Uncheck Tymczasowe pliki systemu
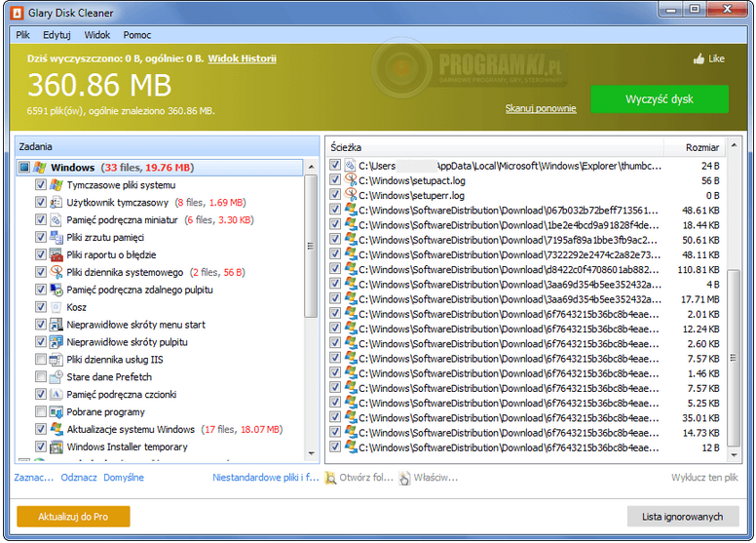This screenshot has height=543, width=756. pyautogui.click(x=41, y=184)
